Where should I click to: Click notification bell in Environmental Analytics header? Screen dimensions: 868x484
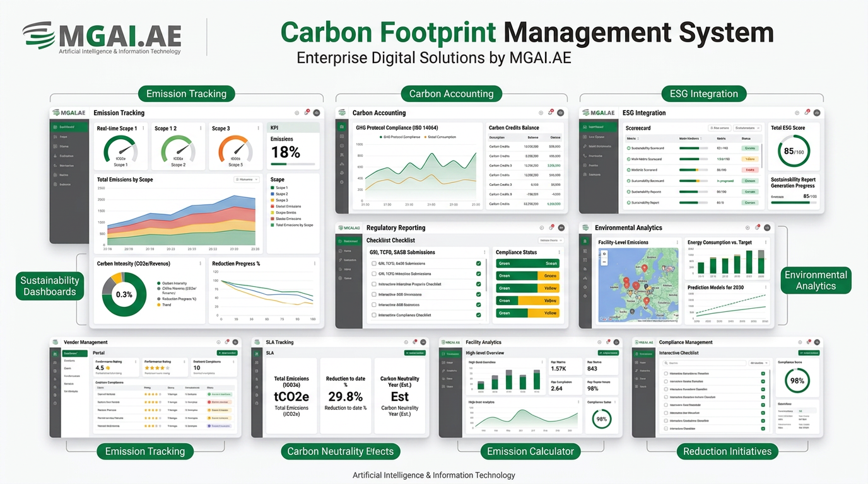click(x=758, y=227)
